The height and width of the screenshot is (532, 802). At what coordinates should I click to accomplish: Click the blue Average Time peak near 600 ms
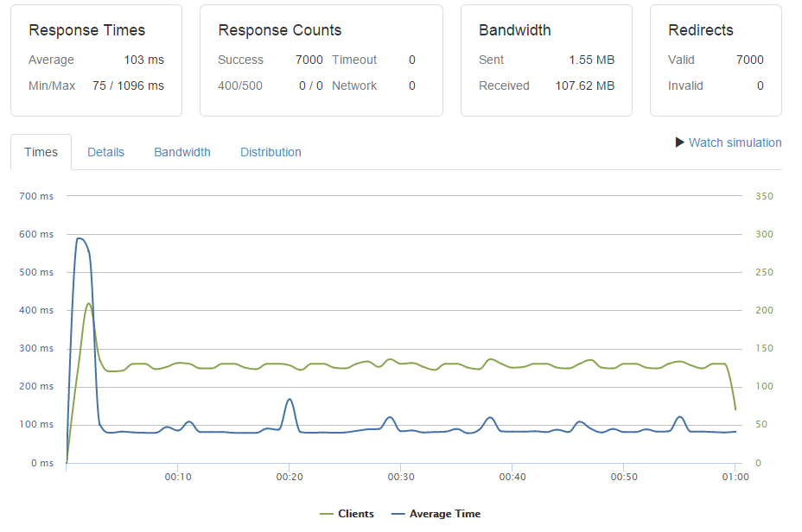tap(80, 238)
